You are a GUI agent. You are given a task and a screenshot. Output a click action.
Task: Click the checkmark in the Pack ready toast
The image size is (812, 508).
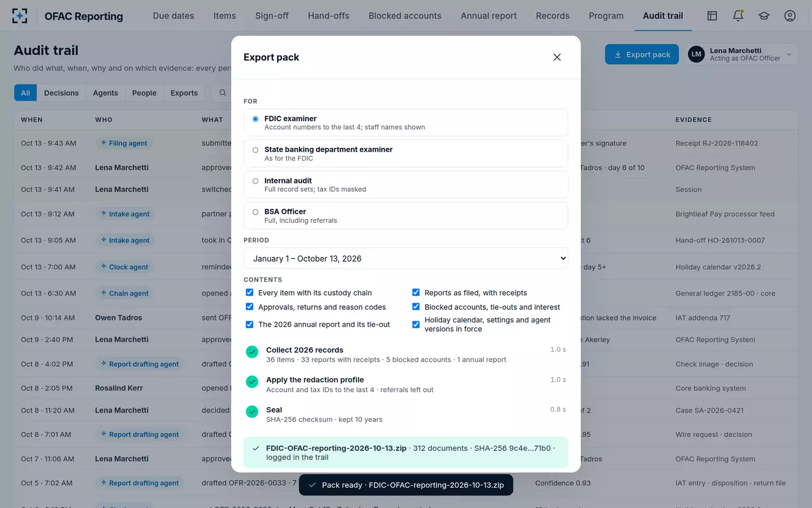[312, 485]
